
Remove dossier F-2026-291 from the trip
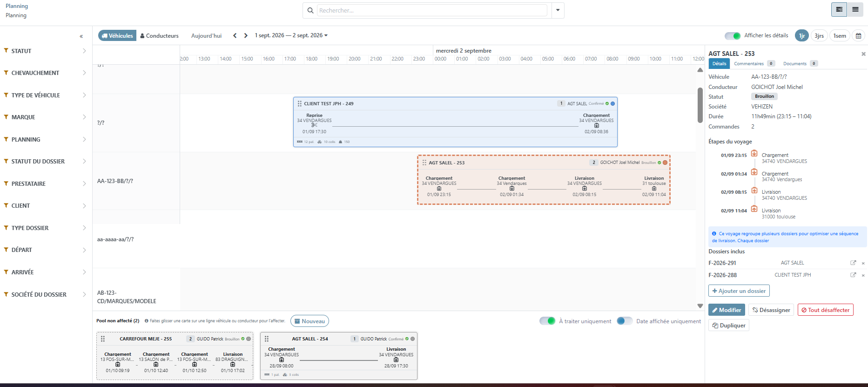click(x=863, y=263)
